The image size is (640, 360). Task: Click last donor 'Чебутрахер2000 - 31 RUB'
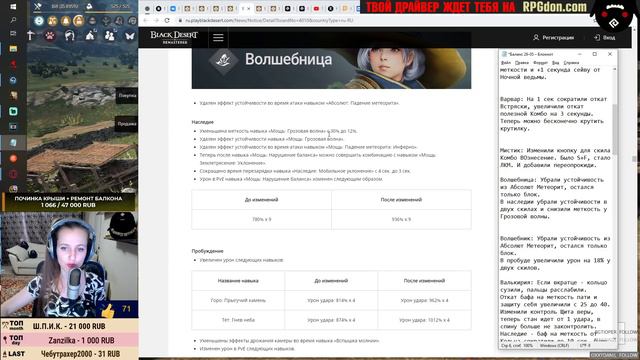(69, 354)
